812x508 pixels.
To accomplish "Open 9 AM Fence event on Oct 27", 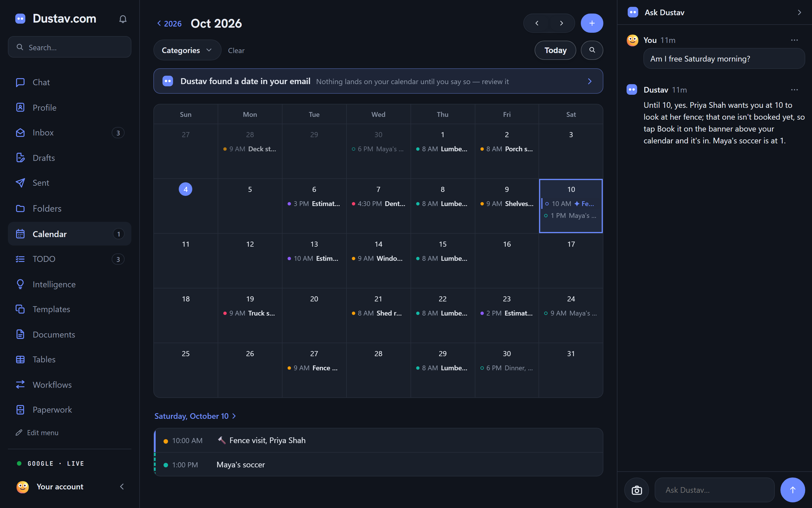I will pos(314,368).
